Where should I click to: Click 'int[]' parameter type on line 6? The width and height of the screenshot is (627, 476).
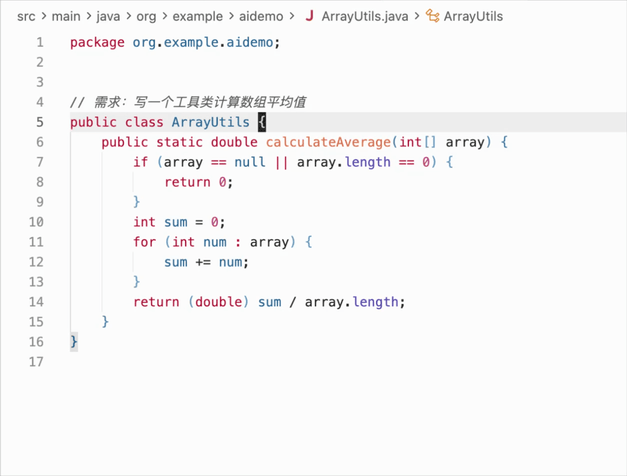coord(417,142)
